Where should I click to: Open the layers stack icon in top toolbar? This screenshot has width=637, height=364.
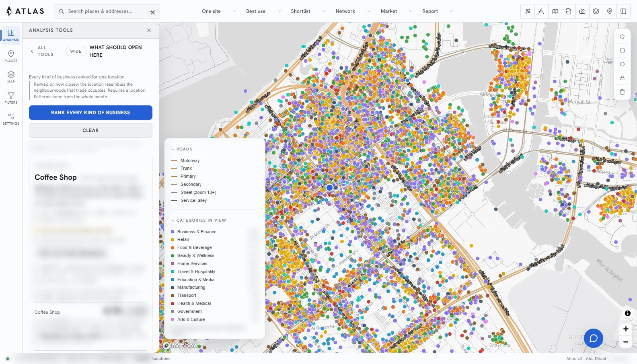click(x=596, y=11)
